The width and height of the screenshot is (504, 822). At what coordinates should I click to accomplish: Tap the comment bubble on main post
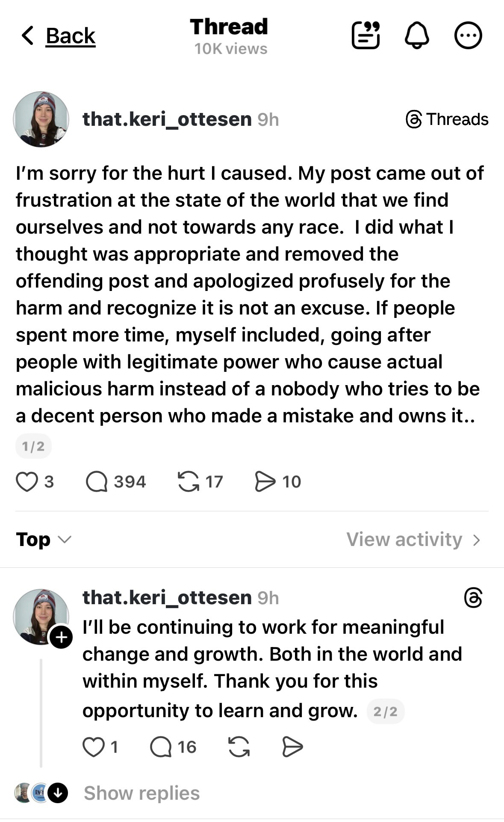point(97,482)
